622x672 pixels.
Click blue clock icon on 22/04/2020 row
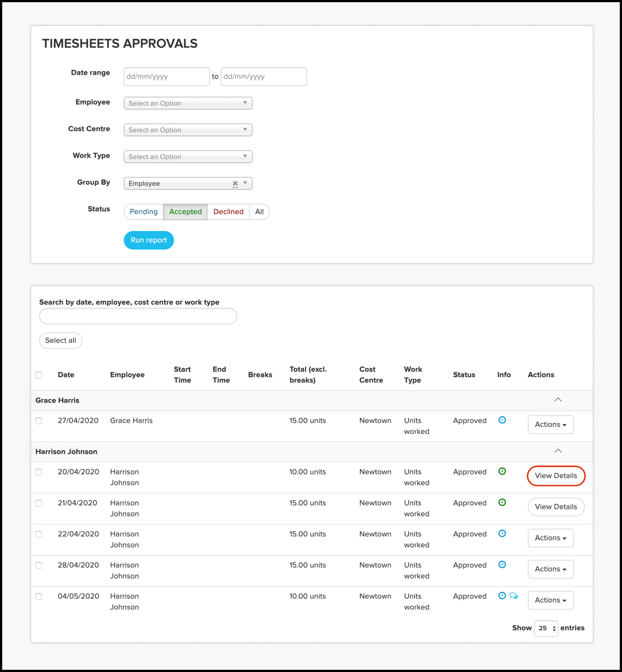pyautogui.click(x=502, y=533)
